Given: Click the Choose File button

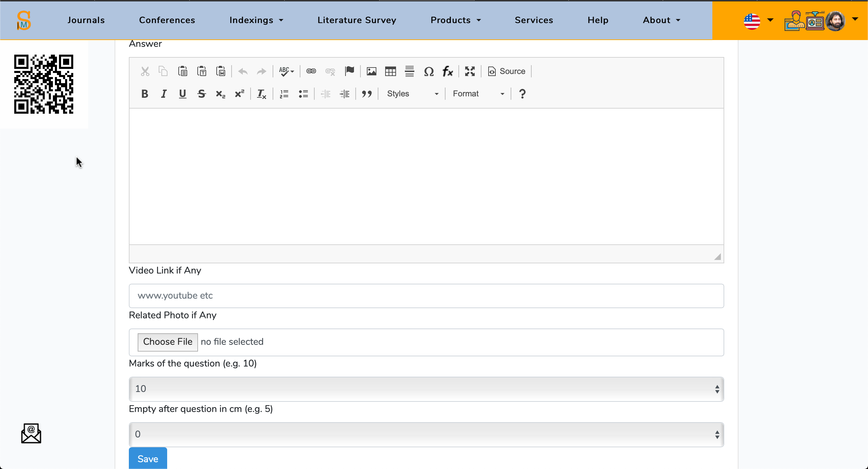Looking at the screenshot, I should [x=167, y=342].
